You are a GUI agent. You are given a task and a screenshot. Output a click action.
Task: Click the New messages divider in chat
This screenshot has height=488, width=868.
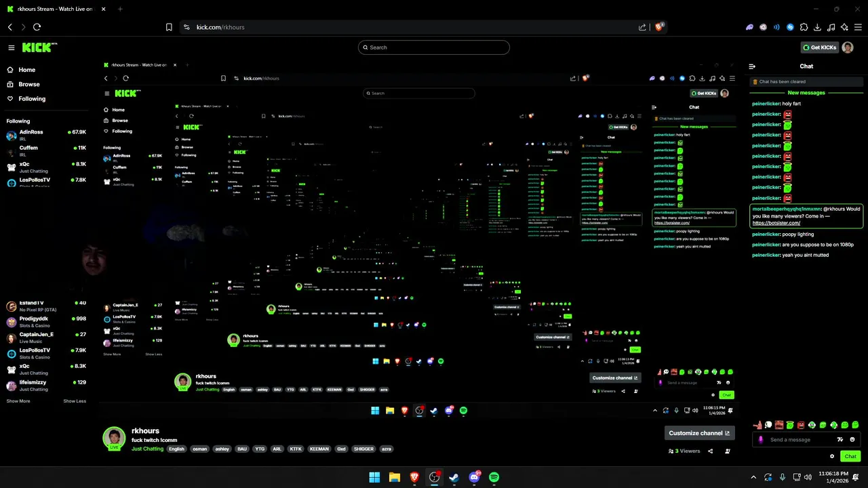click(806, 93)
